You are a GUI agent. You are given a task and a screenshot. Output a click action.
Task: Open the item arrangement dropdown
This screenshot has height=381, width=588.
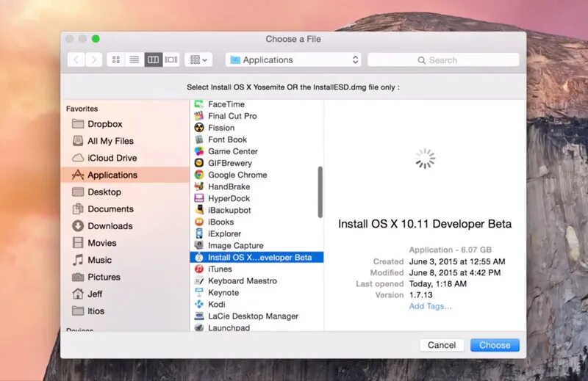198,59
